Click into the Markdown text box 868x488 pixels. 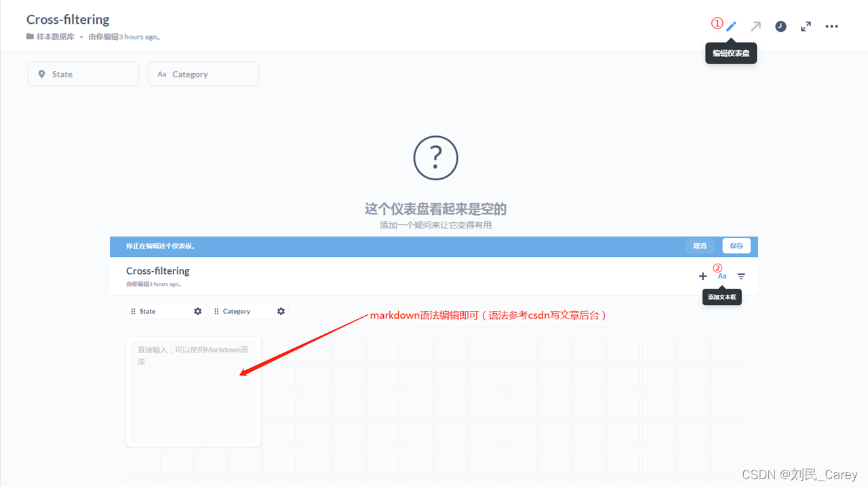[194, 392]
